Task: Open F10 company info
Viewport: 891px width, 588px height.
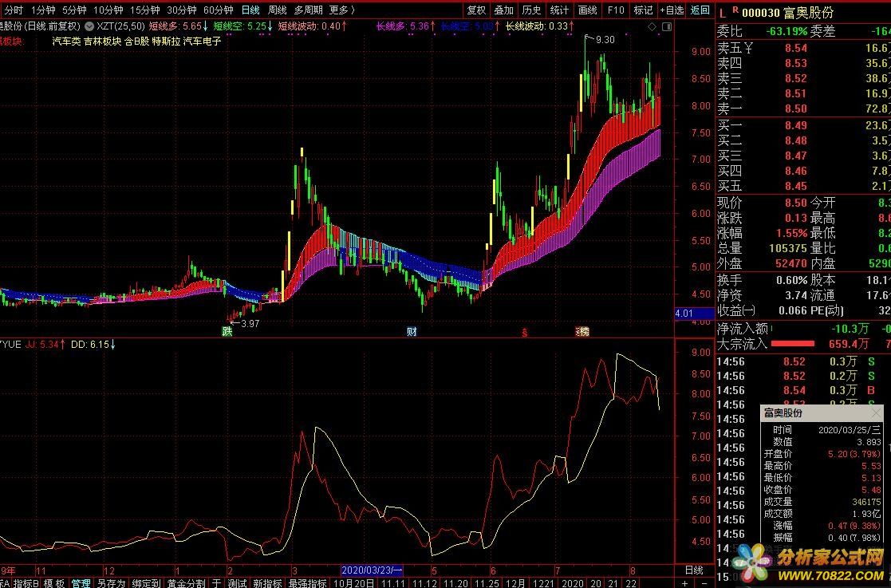Action: click(x=615, y=10)
